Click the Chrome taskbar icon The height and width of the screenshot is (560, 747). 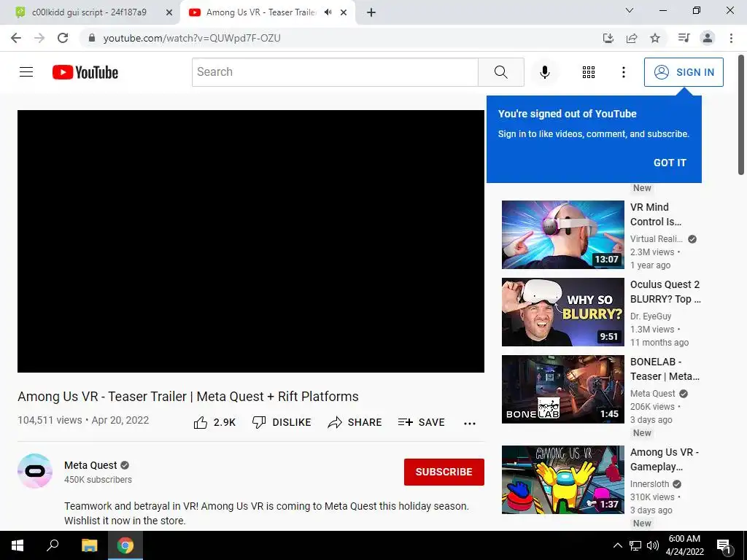(x=125, y=545)
